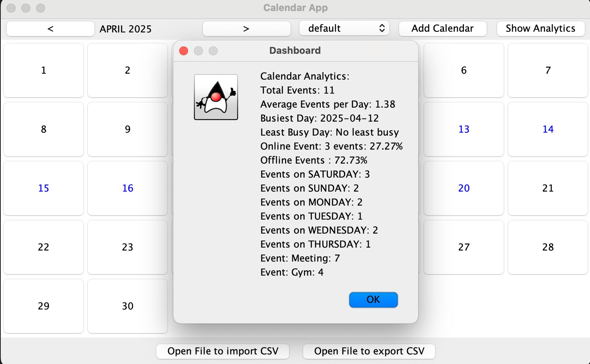Click the calendar selector stepper arrows
Screen dimensions: 590x364
pos(382,28)
